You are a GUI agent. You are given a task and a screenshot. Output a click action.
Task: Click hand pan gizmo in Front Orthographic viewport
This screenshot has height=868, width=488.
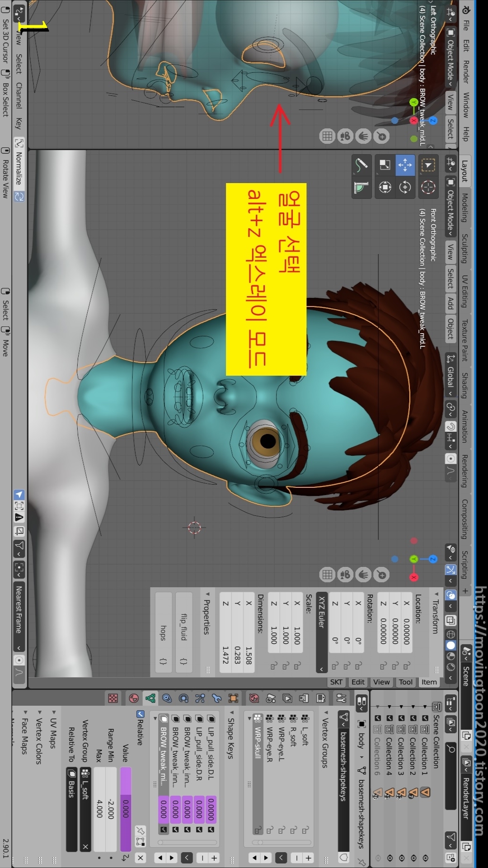364,575
